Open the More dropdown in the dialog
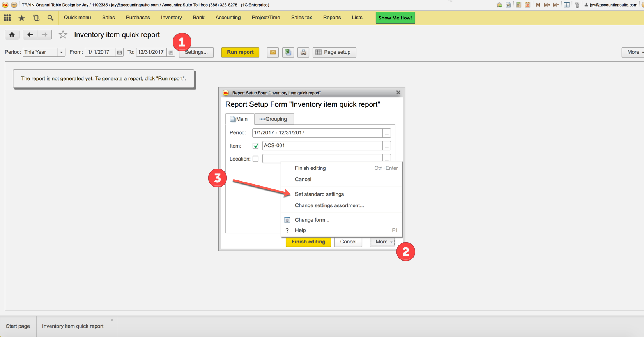The image size is (644, 337). [383, 242]
